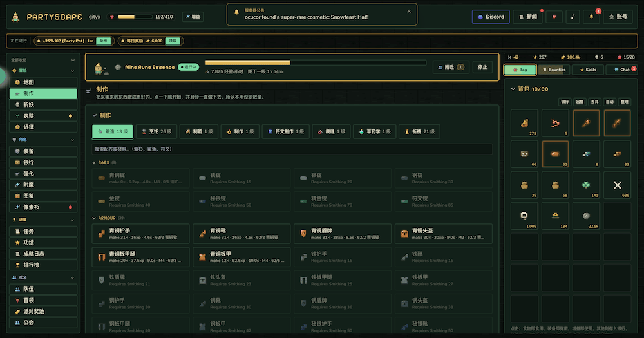Click the 青铜盾牌 shield recipe icon
The height and width of the screenshot is (338, 644).
(303, 234)
